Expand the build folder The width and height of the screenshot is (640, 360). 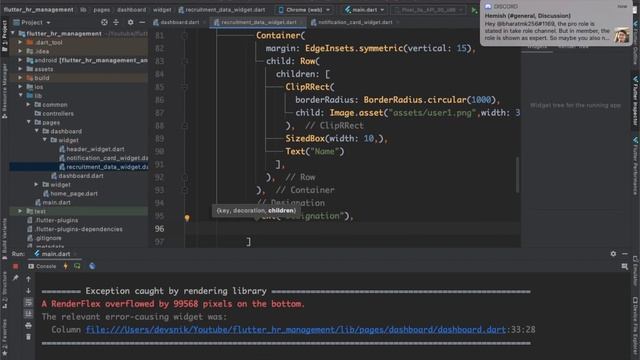click(x=20, y=78)
